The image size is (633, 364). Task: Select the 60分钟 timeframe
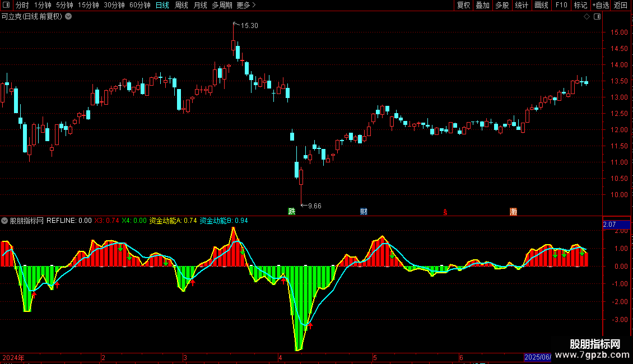[139, 5]
